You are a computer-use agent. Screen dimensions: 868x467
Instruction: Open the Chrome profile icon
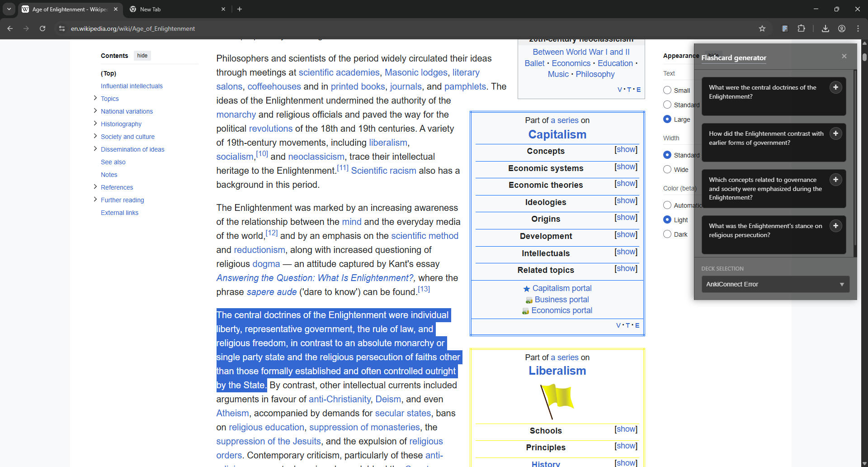(x=842, y=29)
